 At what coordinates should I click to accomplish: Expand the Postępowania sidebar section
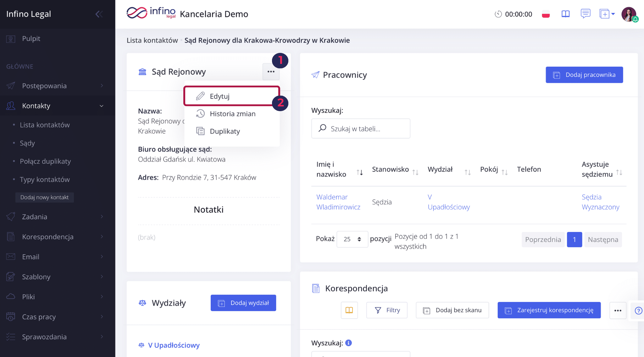[x=58, y=86]
